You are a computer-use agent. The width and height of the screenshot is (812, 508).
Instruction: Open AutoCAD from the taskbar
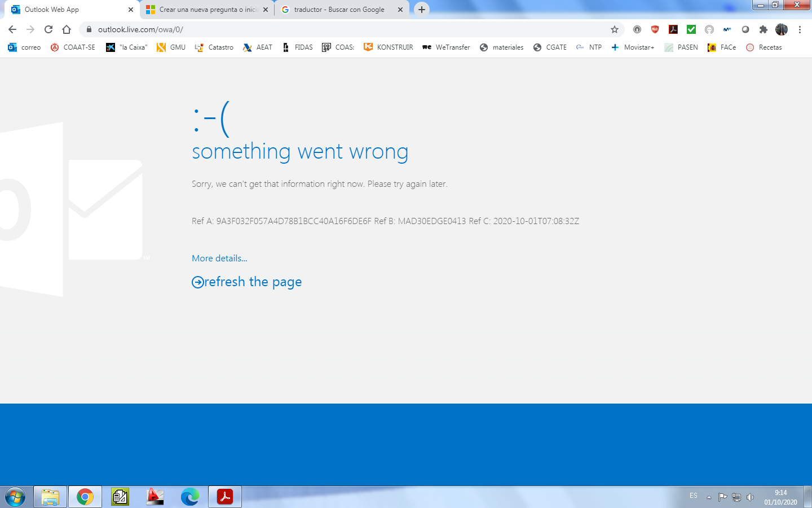155,497
